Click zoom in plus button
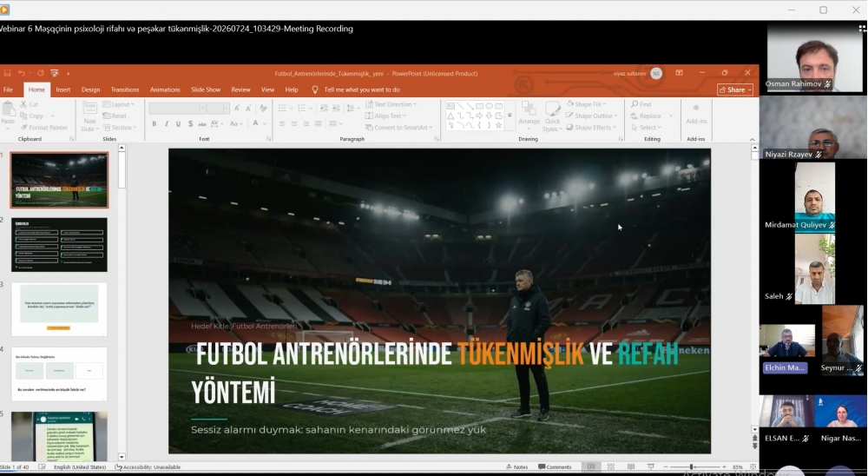 [724, 467]
